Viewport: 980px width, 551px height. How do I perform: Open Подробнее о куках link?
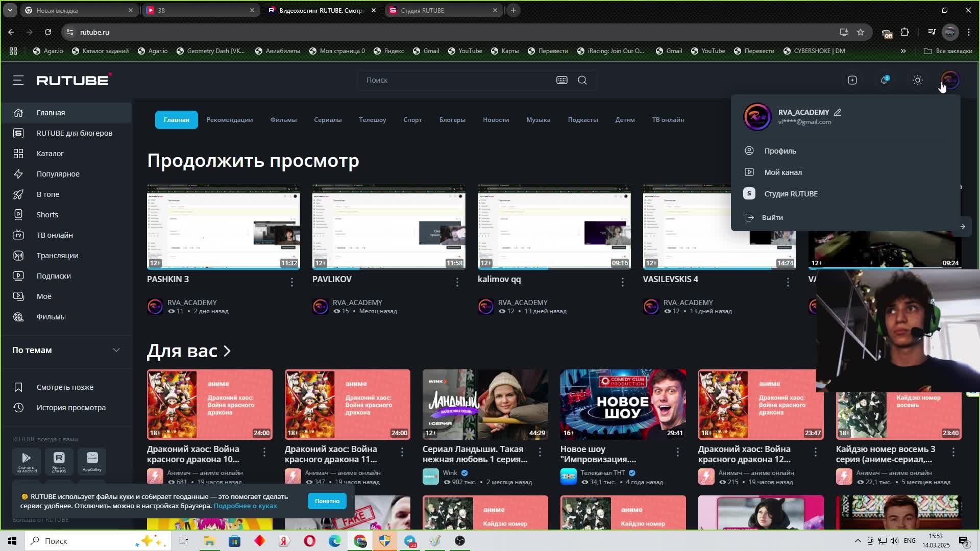pyautogui.click(x=245, y=506)
